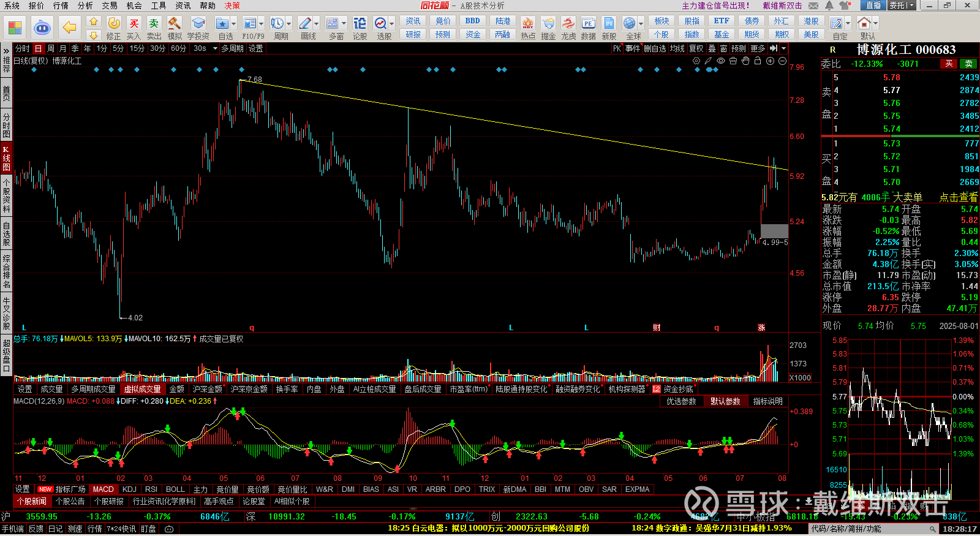Open the 决策 menu

click(x=232, y=6)
